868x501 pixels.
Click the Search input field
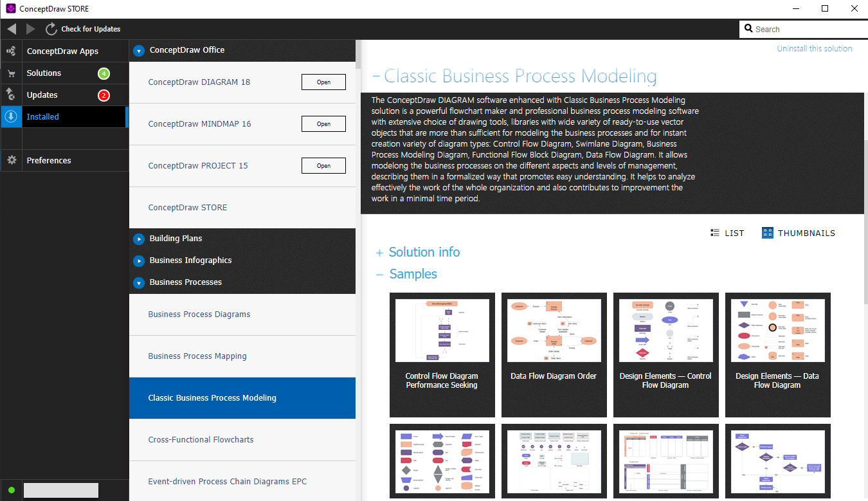[802, 29]
